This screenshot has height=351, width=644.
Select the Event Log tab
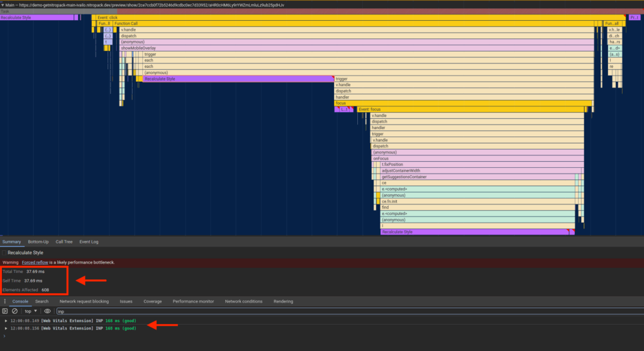pyautogui.click(x=89, y=242)
